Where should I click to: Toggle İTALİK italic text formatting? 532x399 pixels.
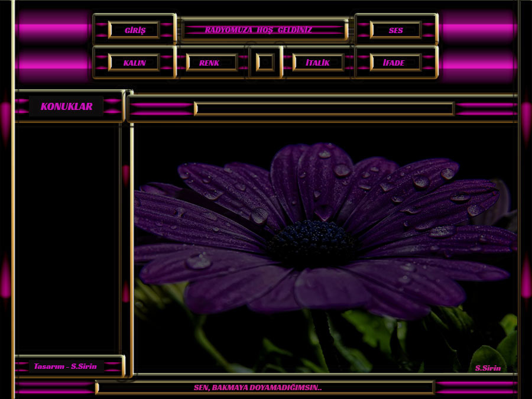(x=318, y=63)
